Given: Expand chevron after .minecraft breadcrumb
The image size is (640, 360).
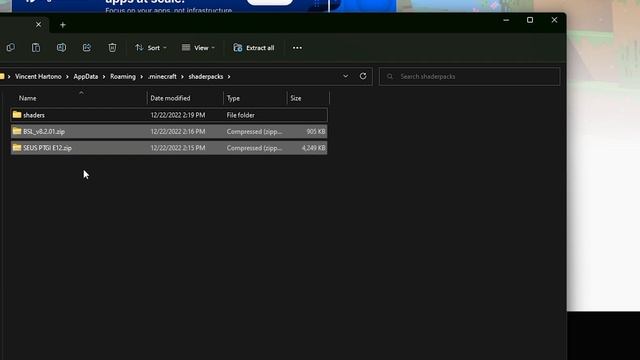Looking at the screenshot, I should 182,76.
